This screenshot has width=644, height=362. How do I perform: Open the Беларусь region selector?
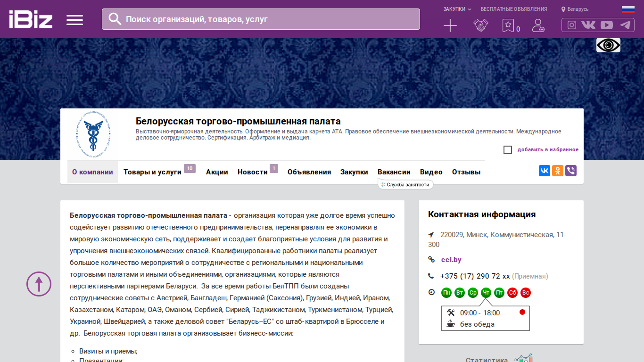coord(578,9)
